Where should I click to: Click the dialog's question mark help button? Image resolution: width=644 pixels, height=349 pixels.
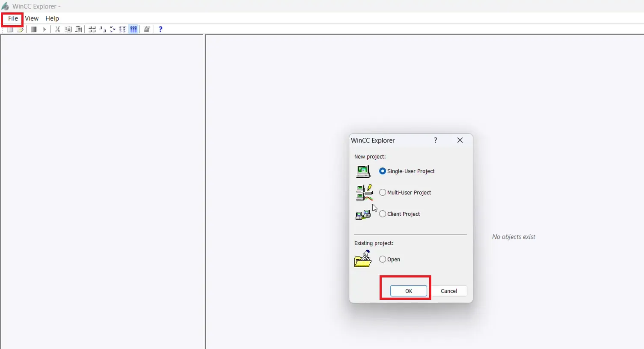[x=436, y=140]
